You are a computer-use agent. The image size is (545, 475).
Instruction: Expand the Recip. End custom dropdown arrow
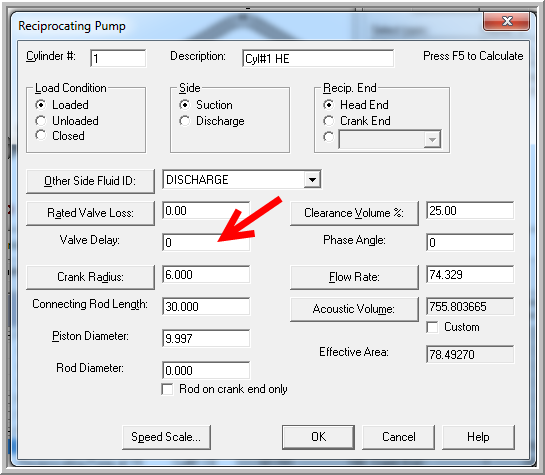(432, 140)
